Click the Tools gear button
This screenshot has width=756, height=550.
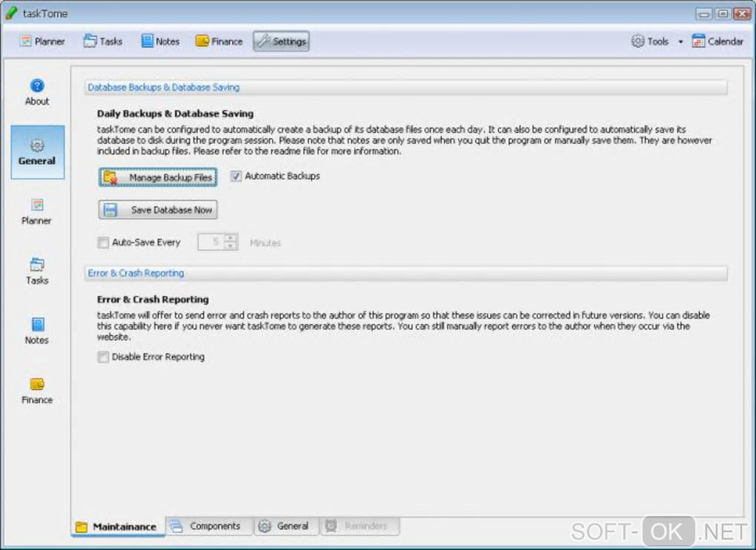point(650,42)
